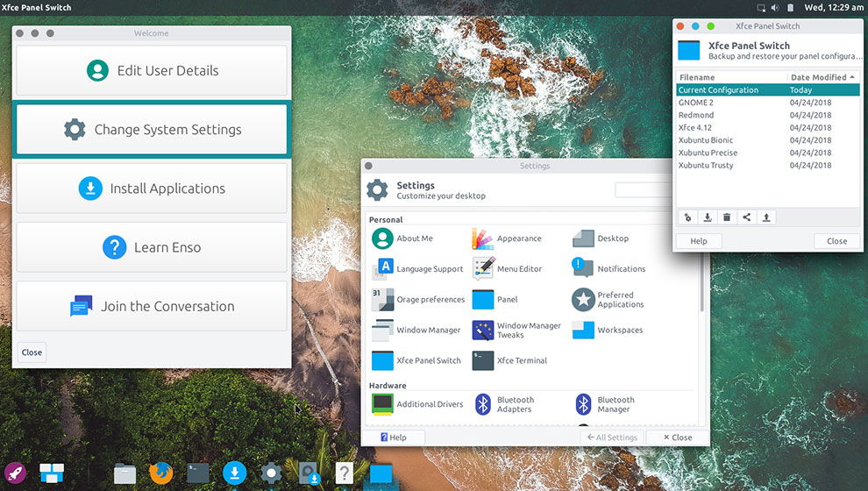This screenshot has width=868, height=491.
Task: Click the volume icon in top panel
Action: tap(774, 8)
